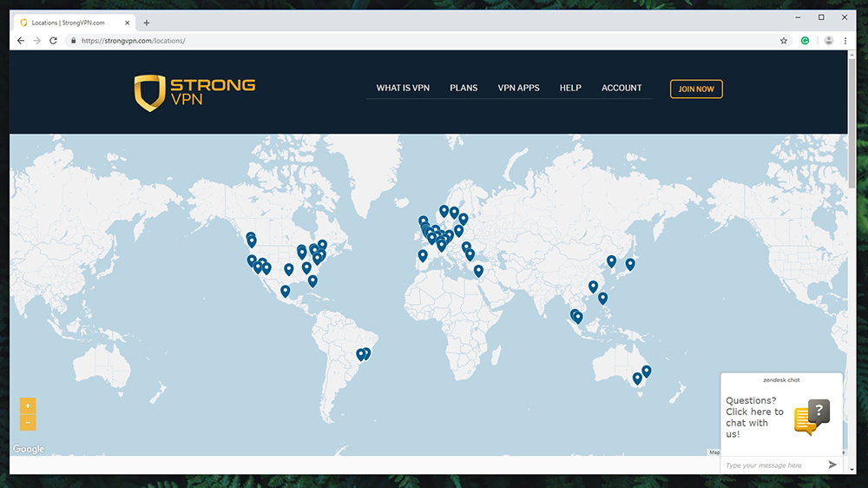Select the Melbourne Australia location pin
The image size is (868, 488).
coord(637,378)
